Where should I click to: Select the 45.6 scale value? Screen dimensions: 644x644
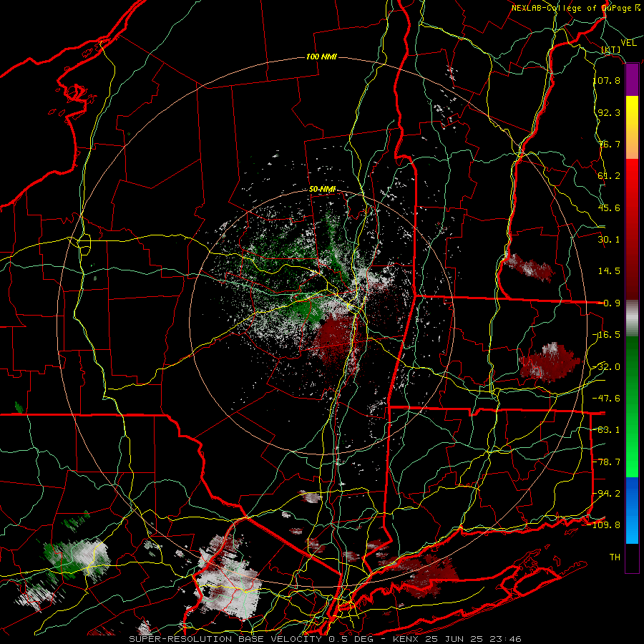(x=609, y=208)
